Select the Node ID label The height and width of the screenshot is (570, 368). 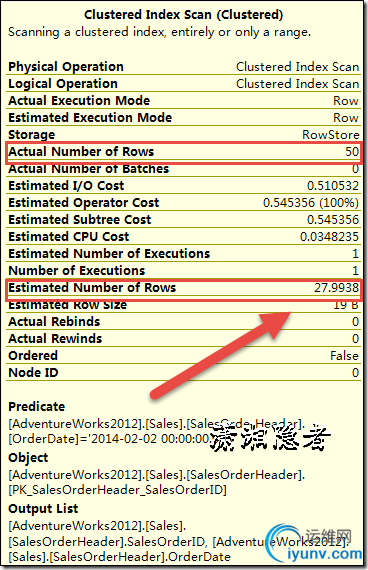33,373
